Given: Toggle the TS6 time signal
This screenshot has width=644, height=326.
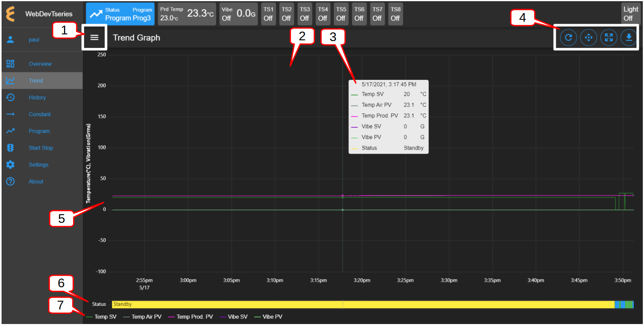Looking at the screenshot, I should point(359,14).
